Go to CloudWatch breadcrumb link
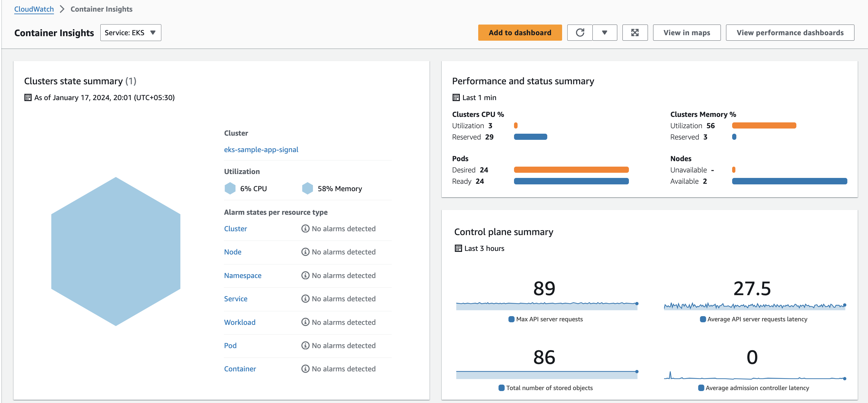The height and width of the screenshot is (403, 868). pyautogui.click(x=34, y=9)
